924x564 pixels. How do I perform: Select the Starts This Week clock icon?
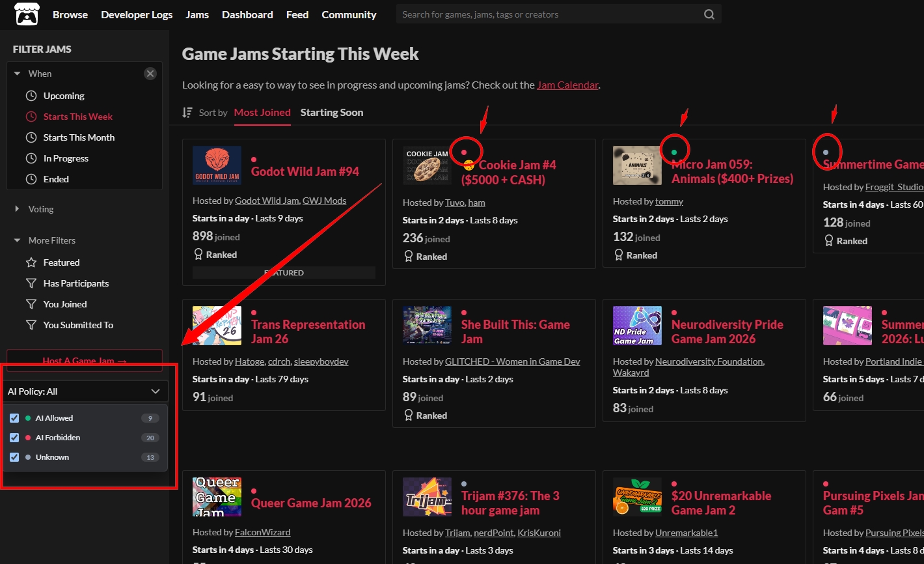[x=31, y=117]
